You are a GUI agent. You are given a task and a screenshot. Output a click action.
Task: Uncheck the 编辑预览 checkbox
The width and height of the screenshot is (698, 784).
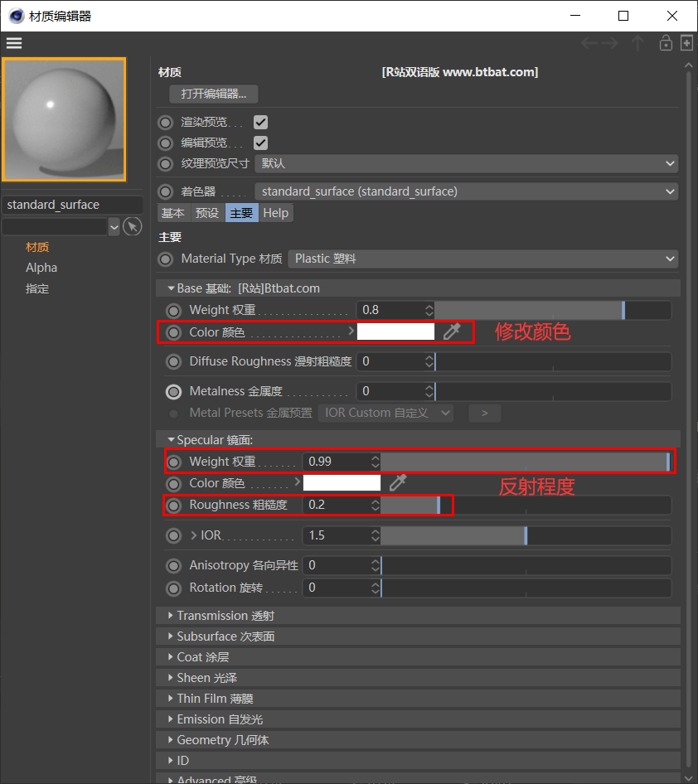[260, 143]
